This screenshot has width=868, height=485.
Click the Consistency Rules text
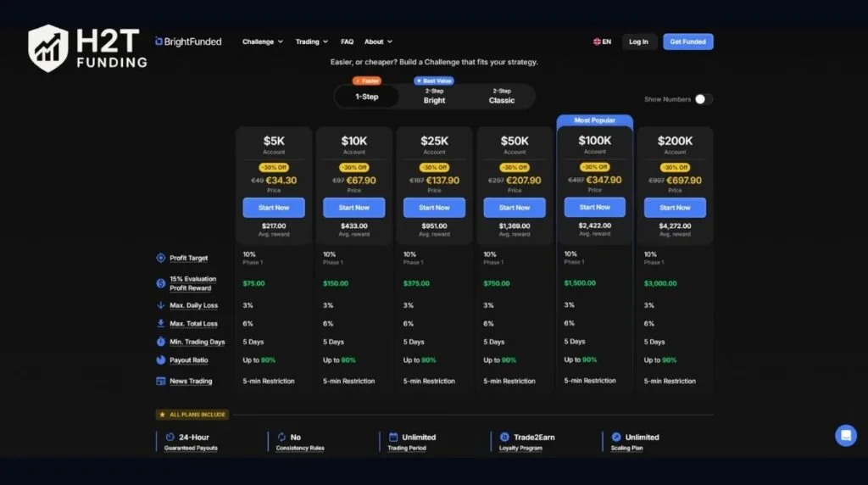click(300, 448)
